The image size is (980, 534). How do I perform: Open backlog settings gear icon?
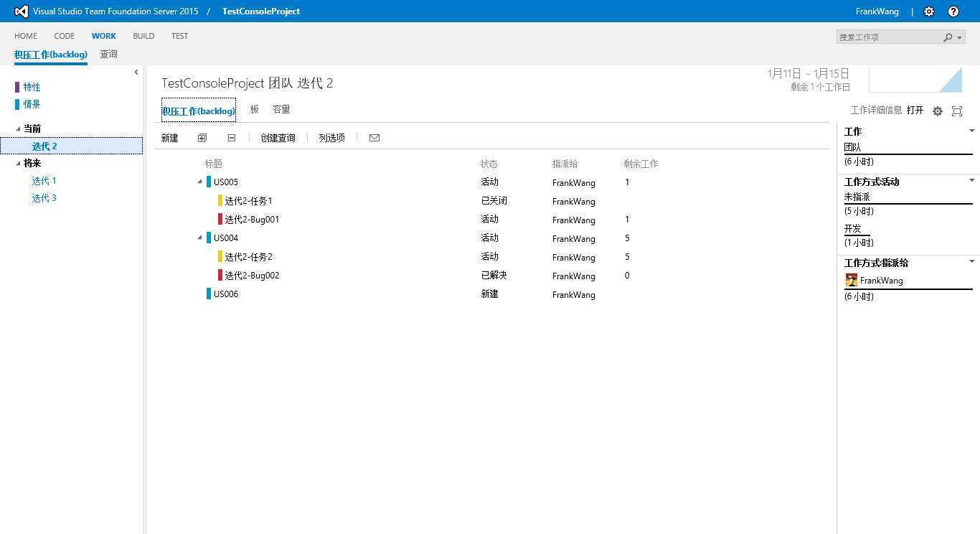click(x=938, y=111)
